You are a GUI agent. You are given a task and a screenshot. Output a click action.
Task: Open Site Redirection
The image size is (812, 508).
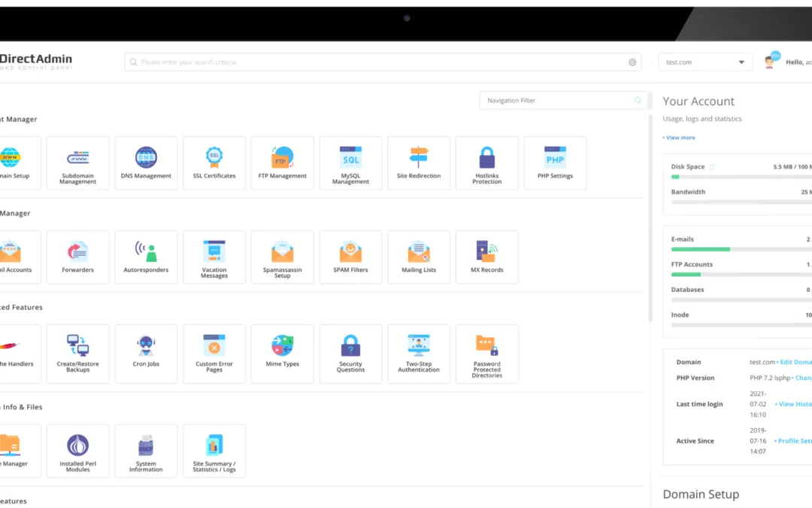point(419,163)
